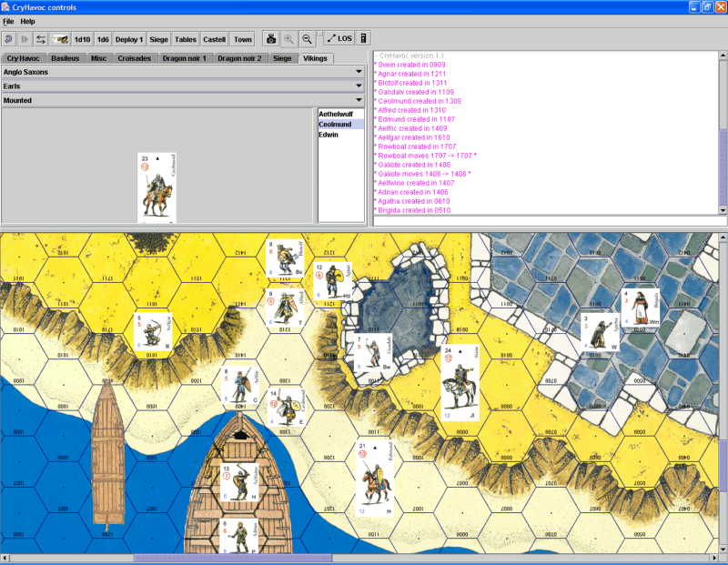Click the grayed-out play step icon

pyautogui.click(x=25, y=39)
